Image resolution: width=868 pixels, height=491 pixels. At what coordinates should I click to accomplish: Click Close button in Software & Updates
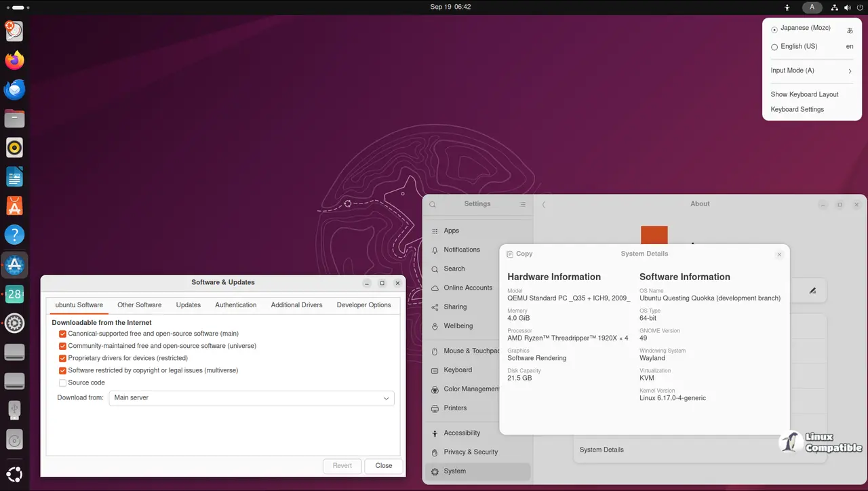point(384,466)
